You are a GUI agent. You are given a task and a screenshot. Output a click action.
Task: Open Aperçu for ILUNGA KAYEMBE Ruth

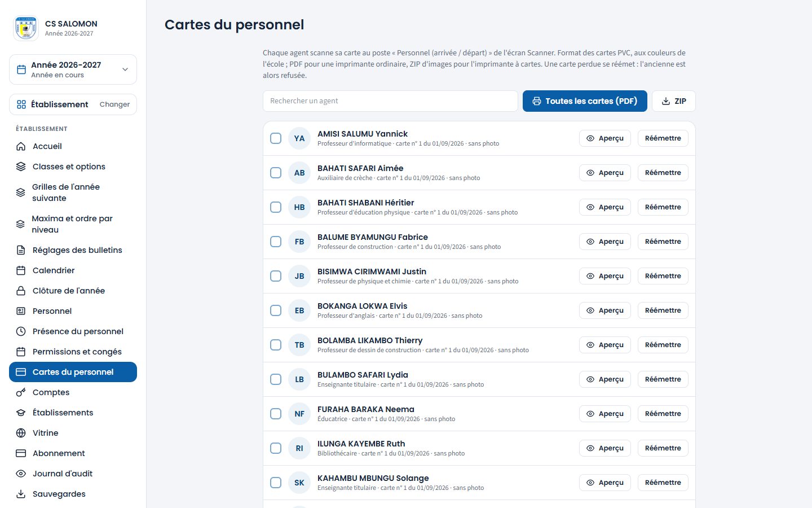(605, 448)
